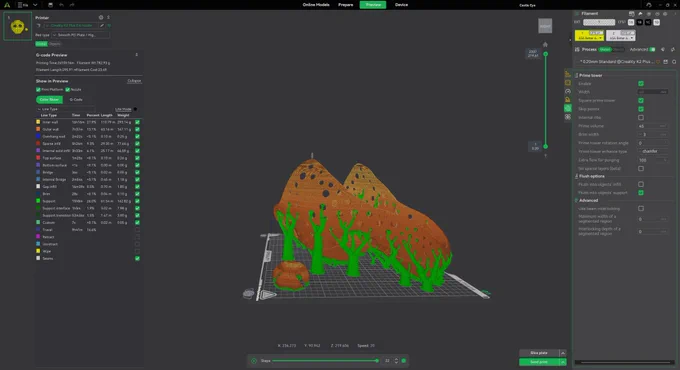Hide the Support line type
This screenshot has width=680, height=370.
point(137,201)
